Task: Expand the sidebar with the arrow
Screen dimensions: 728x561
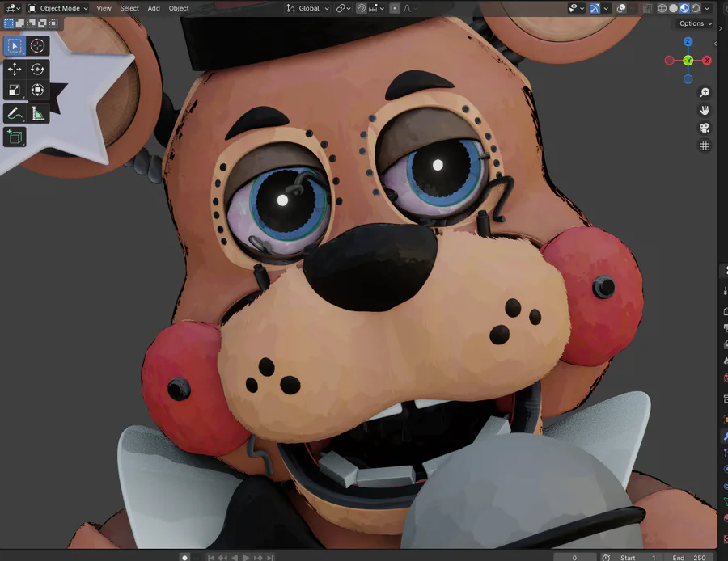Action: pos(715,43)
